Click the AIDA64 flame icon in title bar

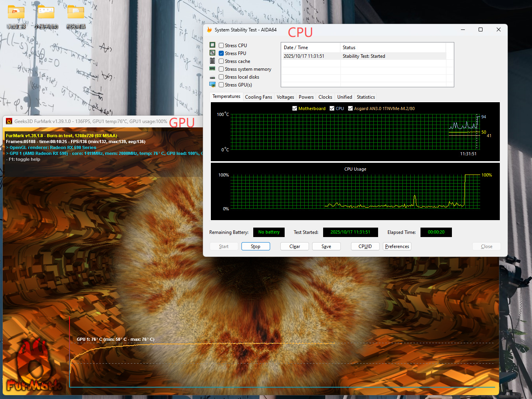tap(209, 30)
